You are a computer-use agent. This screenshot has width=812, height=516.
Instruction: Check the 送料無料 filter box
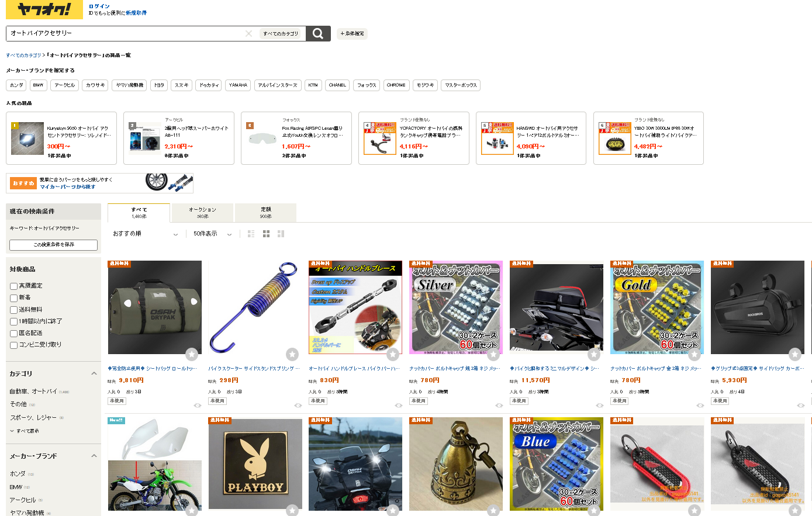click(x=13, y=310)
